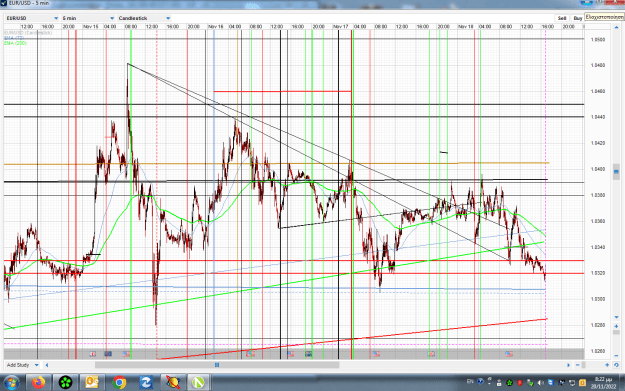Open Outlook from the taskbar
Image resolution: width=625 pixels, height=391 pixels.
[92, 383]
